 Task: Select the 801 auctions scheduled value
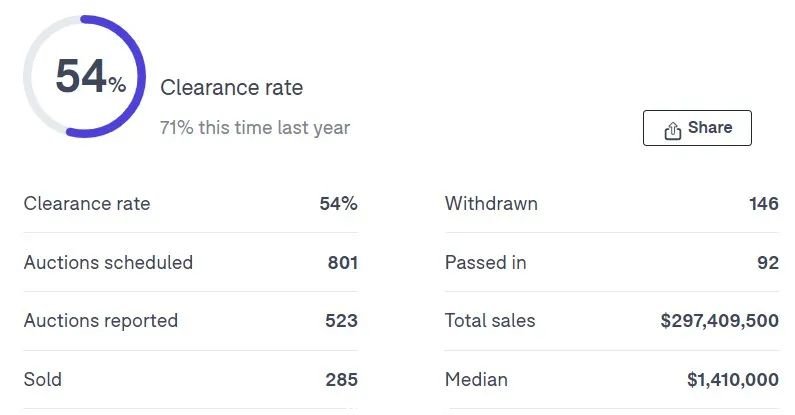[x=343, y=262]
